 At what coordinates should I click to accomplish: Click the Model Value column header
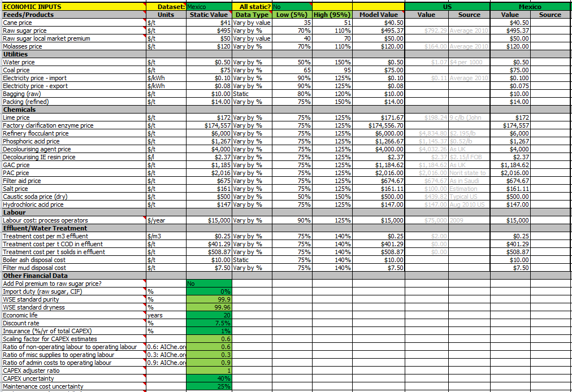point(379,15)
